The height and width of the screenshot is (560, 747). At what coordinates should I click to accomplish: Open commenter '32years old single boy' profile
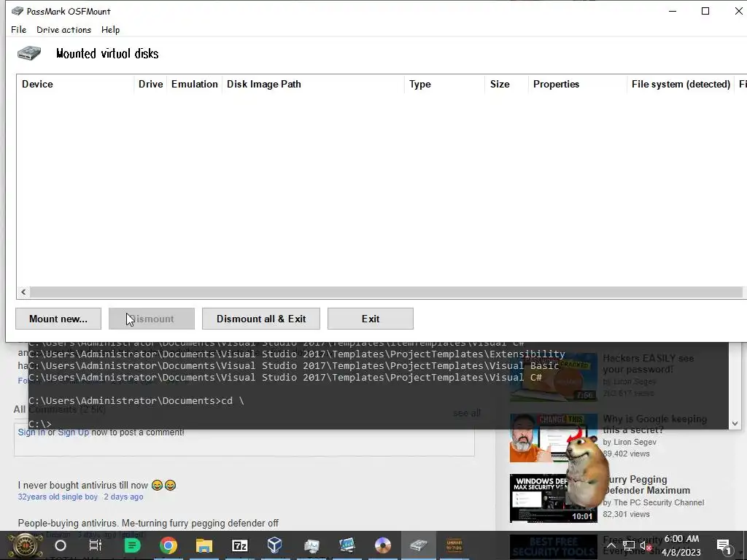(58, 497)
